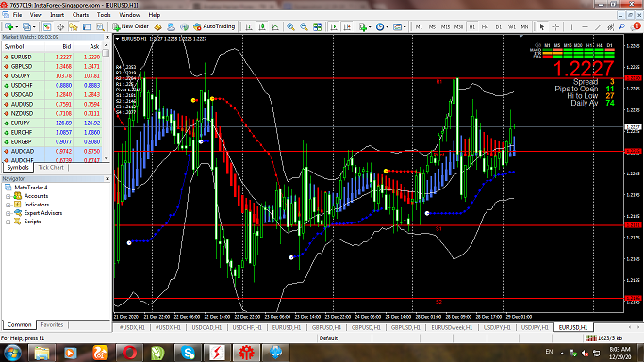Screen dimensions: 644x362
Task: Click the Windows Start button
Action: click(13, 353)
